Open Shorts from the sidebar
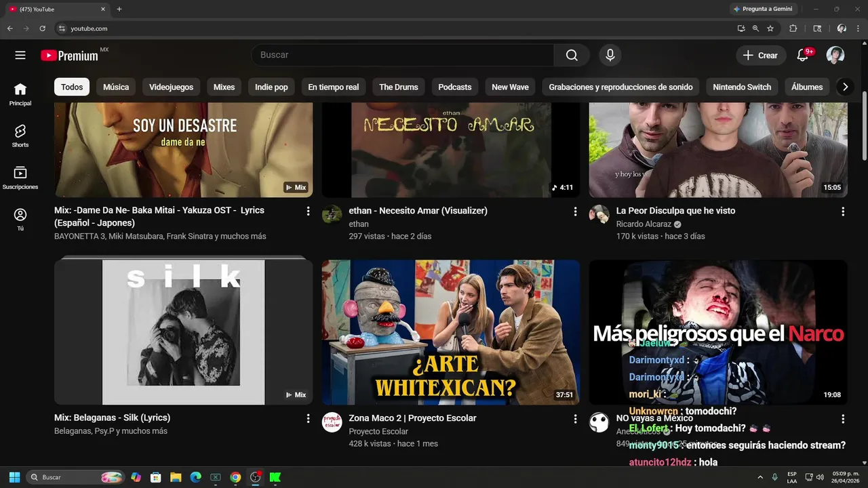Image resolution: width=868 pixels, height=488 pixels. tap(20, 136)
